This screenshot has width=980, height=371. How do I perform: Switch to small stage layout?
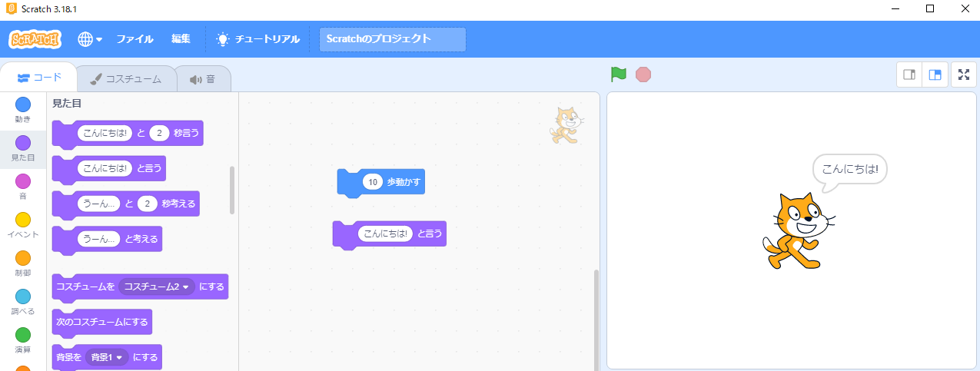[x=909, y=75]
